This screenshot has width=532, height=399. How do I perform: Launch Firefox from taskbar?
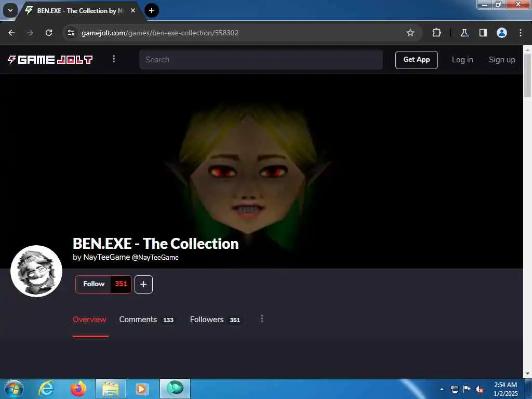(78, 389)
